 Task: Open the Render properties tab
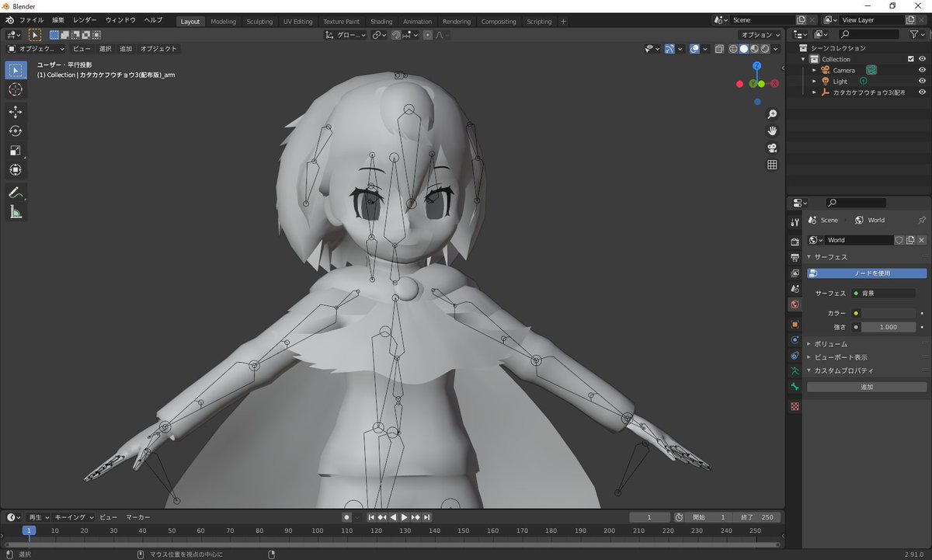794,240
